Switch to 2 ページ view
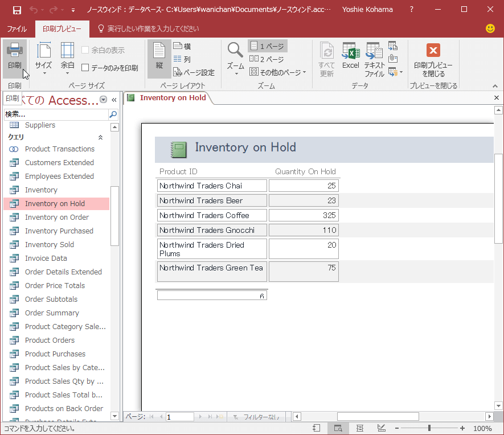The height and width of the screenshot is (435, 504). point(267,59)
